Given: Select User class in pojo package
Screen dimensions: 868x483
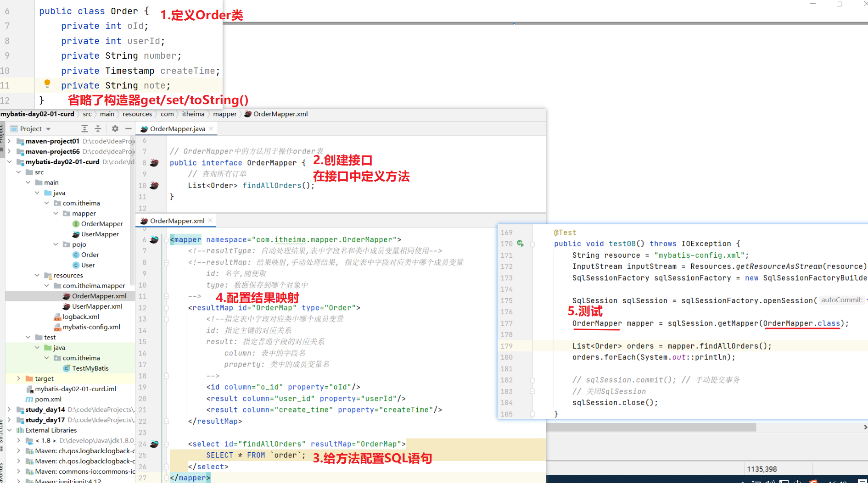Looking at the screenshot, I should [x=84, y=265].
